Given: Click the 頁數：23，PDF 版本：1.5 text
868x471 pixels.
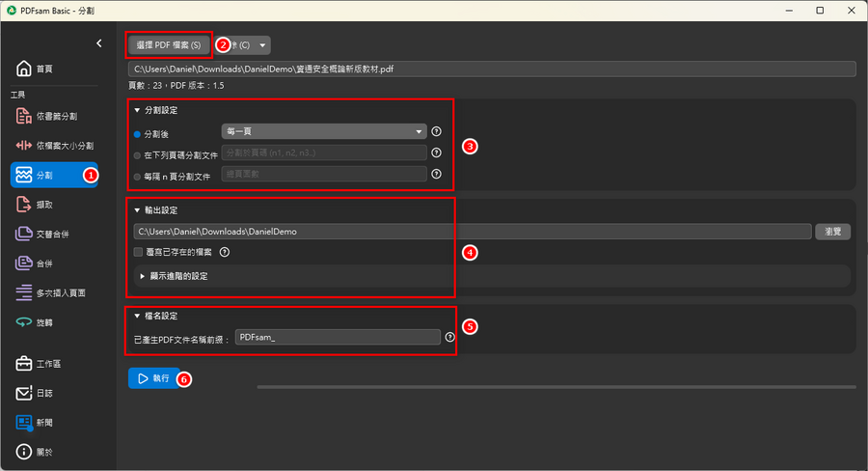Looking at the screenshot, I should click(176, 85).
